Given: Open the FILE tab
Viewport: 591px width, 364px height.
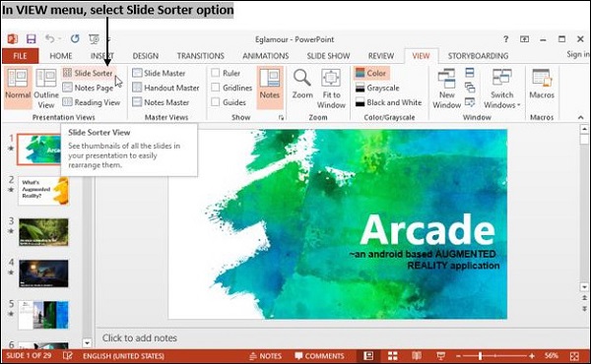Looking at the screenshot, I should click(20, 56).
